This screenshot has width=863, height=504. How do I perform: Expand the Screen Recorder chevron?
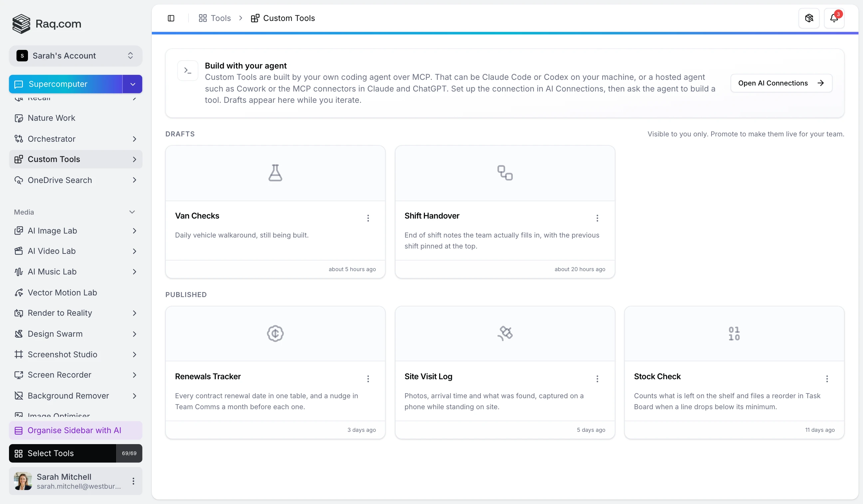tap(134, 375)
